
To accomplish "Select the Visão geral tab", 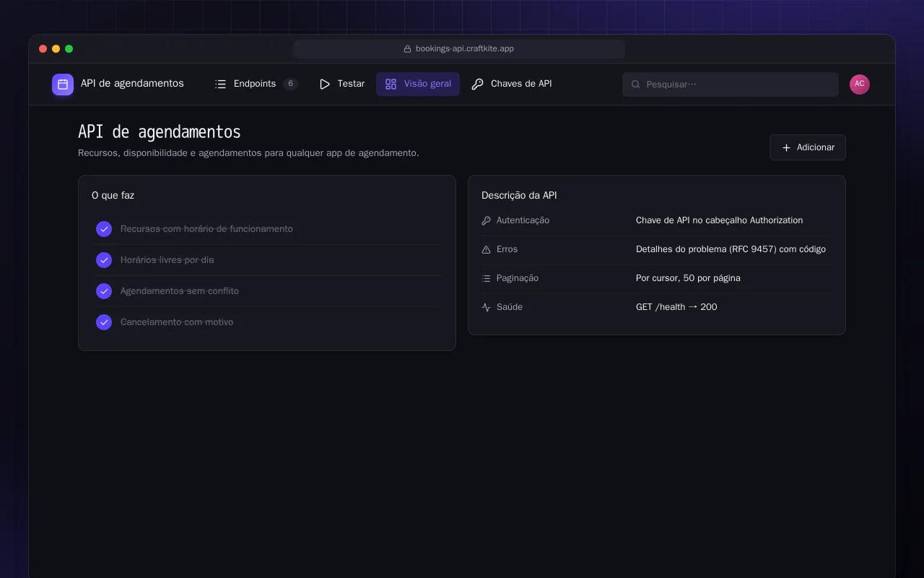I will 418,85.
